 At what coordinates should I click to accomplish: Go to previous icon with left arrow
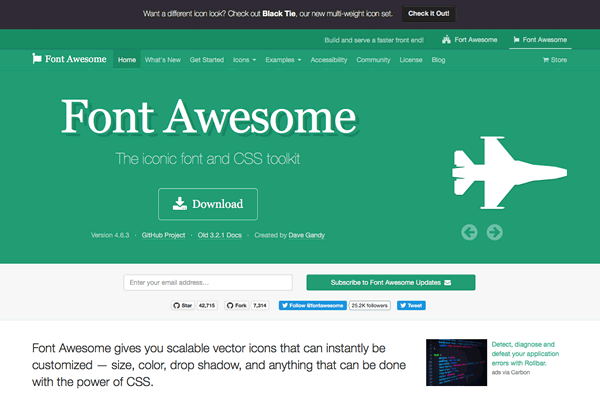(469, 232)
